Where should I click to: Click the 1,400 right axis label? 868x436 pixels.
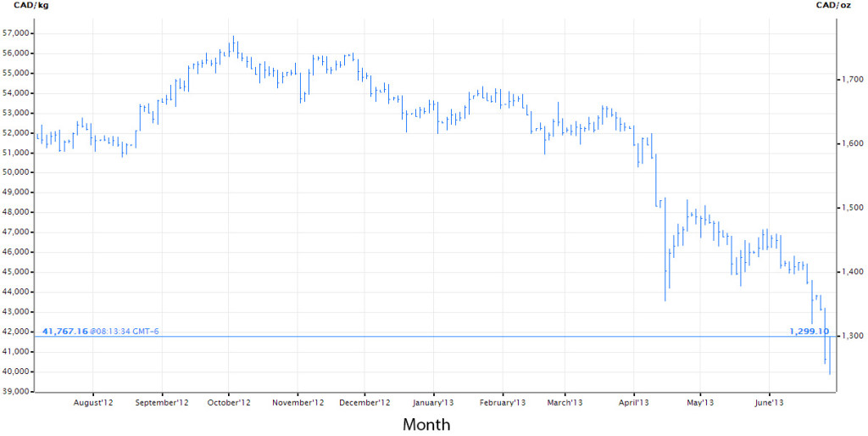tap(851, 272)
